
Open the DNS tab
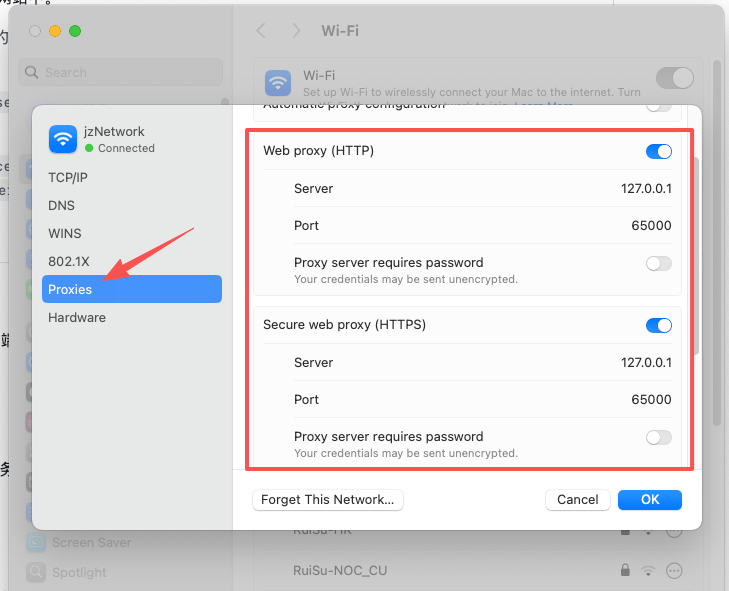point(61,205)
